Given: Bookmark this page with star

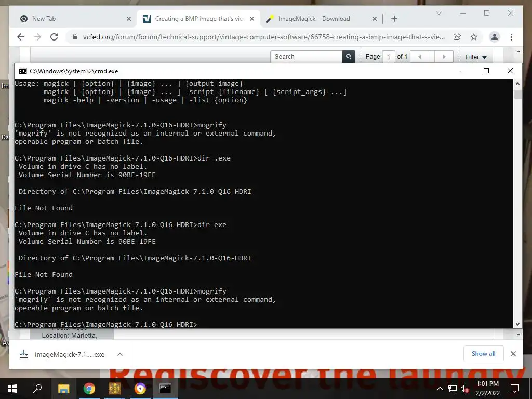Looking at the screenshot, I should (x=474, y=37).
